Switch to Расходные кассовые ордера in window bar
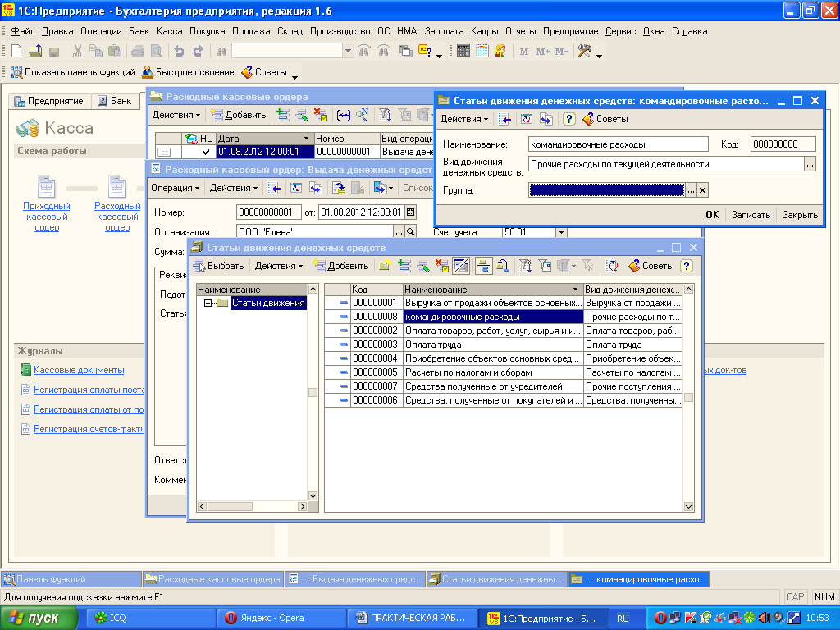Screen dimensions: 840x630 click(x=213, y=579)
